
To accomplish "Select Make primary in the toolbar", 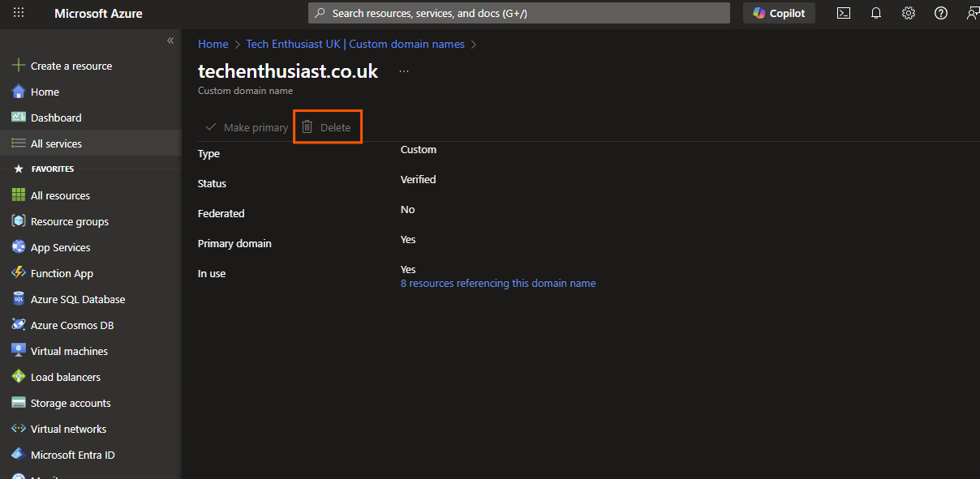I will pyautogui.click(x=246, y=127).
